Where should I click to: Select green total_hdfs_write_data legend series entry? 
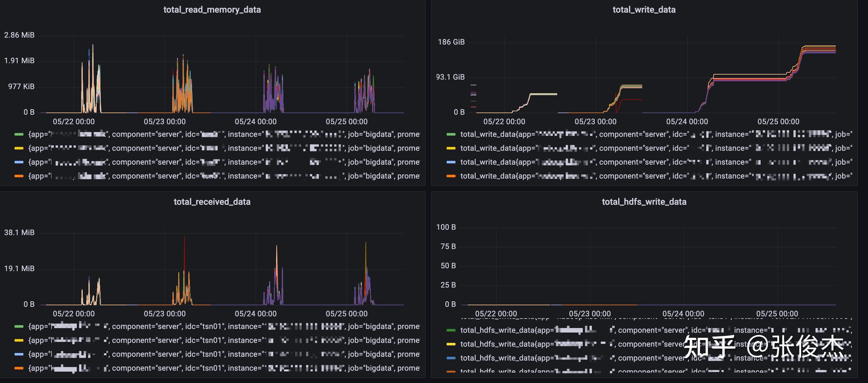click(656, 330)
